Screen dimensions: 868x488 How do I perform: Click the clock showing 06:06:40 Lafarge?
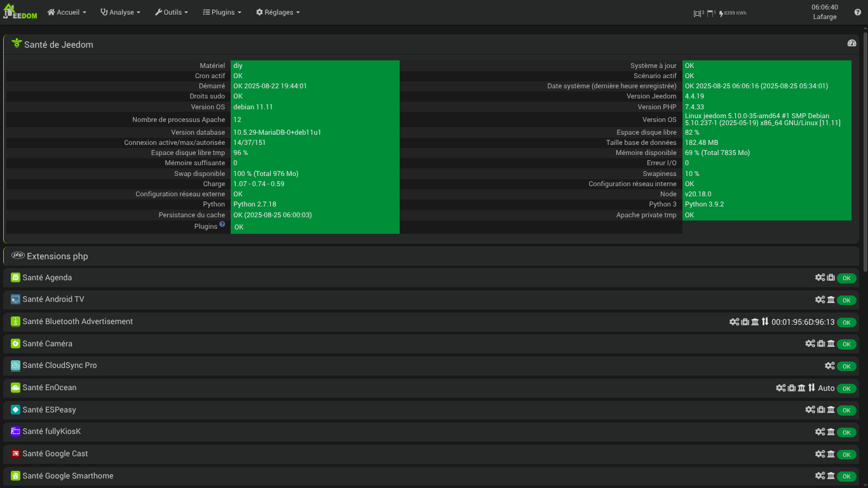(x=824, y=12)
